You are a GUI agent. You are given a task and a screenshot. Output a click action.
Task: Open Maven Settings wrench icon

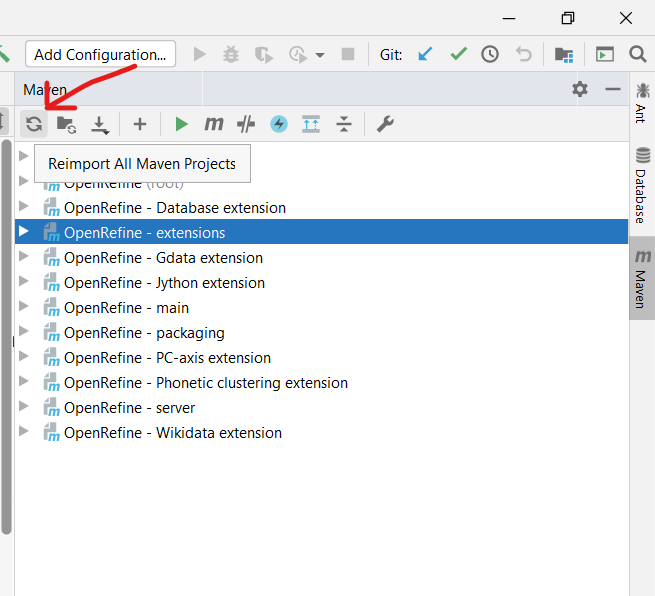385,124
